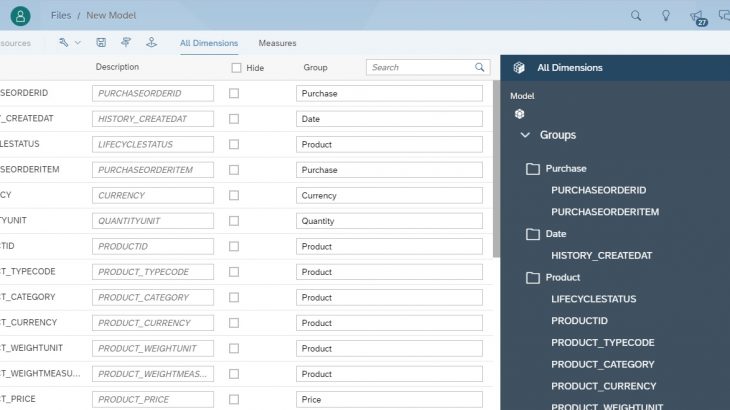The image size is (730, 410).
Task: Click the Product folder icon
Action: tap(533, 277)
